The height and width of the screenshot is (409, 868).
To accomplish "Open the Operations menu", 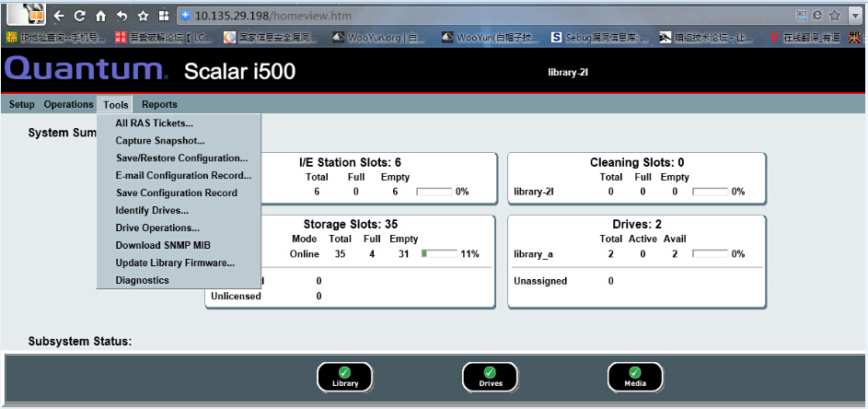I will coord(69,104).
